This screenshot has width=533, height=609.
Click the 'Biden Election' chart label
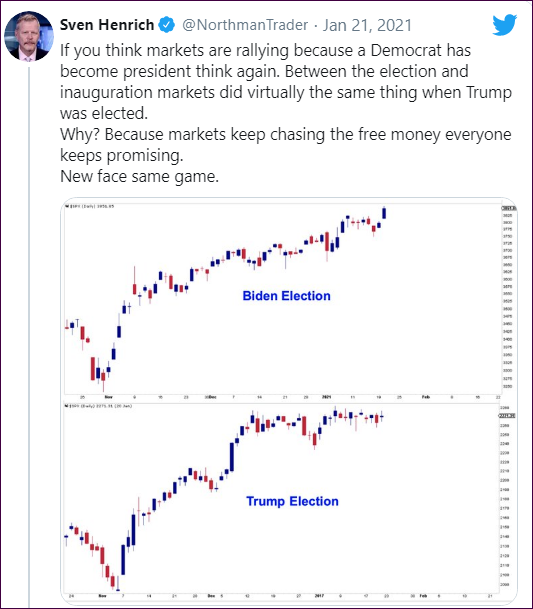pyautogui.click(x=287, y=296)
